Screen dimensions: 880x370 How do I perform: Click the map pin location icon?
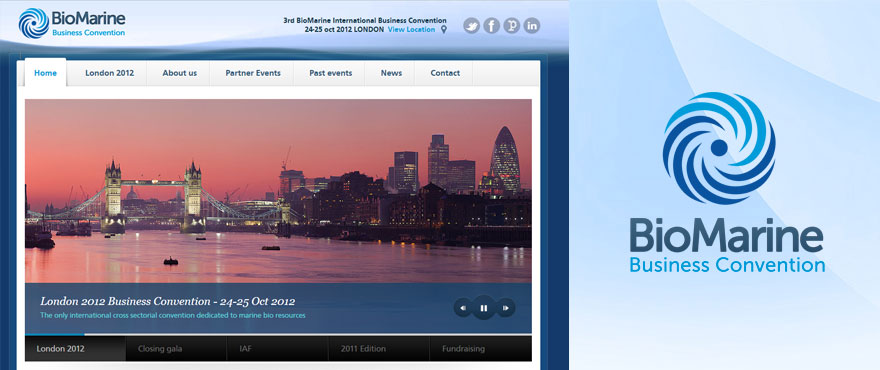coord(444,30)
